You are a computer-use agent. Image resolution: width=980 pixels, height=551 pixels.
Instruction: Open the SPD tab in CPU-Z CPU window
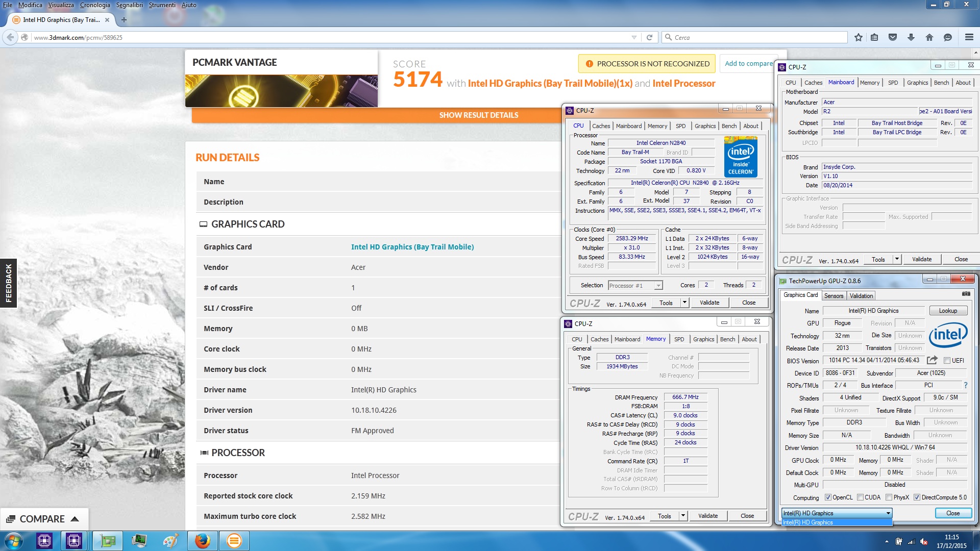coord(680,126)
